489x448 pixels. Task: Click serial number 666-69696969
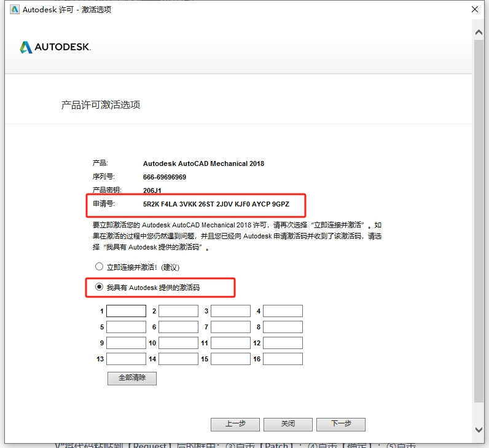(165, 177)
